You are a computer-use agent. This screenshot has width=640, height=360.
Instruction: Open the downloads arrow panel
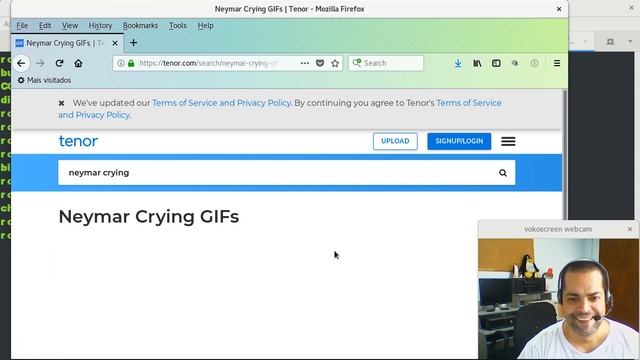tap(458, 63)
